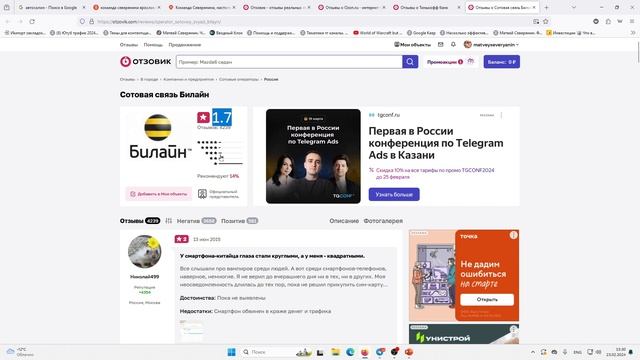
Task: Click the Windows taskbar search box
Action: point(269,352)
